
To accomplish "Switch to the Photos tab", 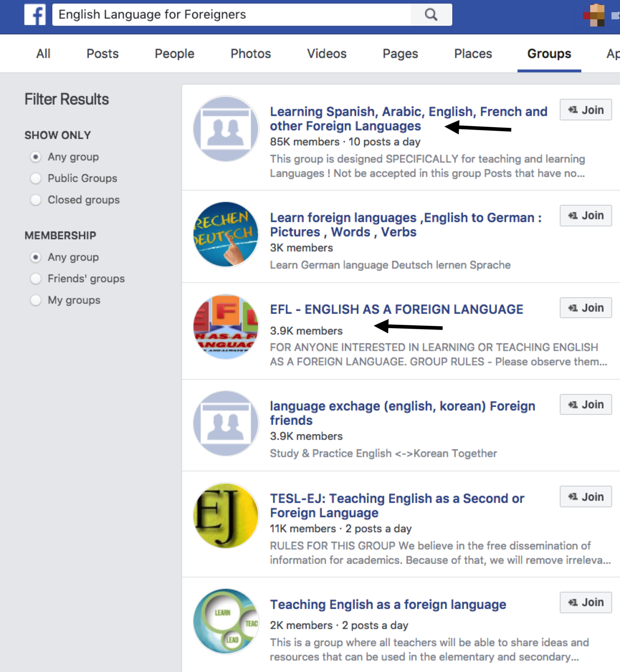I will (x=251, y=54).
